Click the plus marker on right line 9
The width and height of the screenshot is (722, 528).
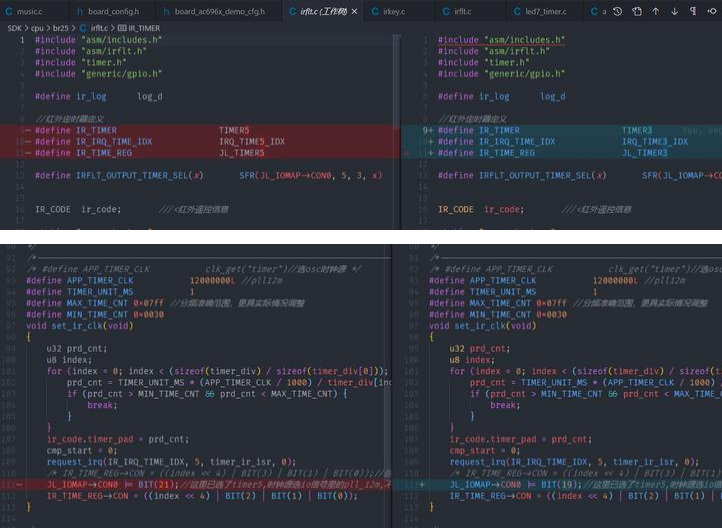[x=431, y=130]
